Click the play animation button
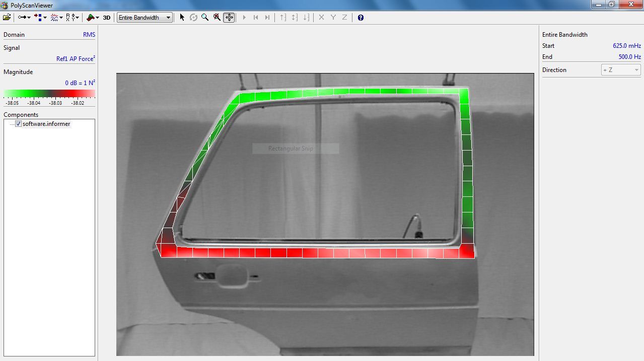Viewport: 644px width, 361px height. pos(244,17)
